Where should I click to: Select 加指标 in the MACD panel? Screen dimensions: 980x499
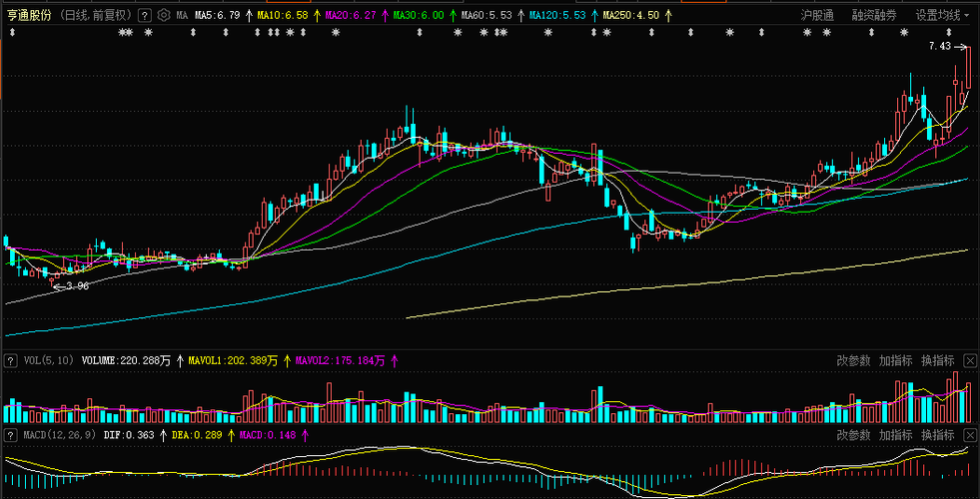tap(896, 435)
